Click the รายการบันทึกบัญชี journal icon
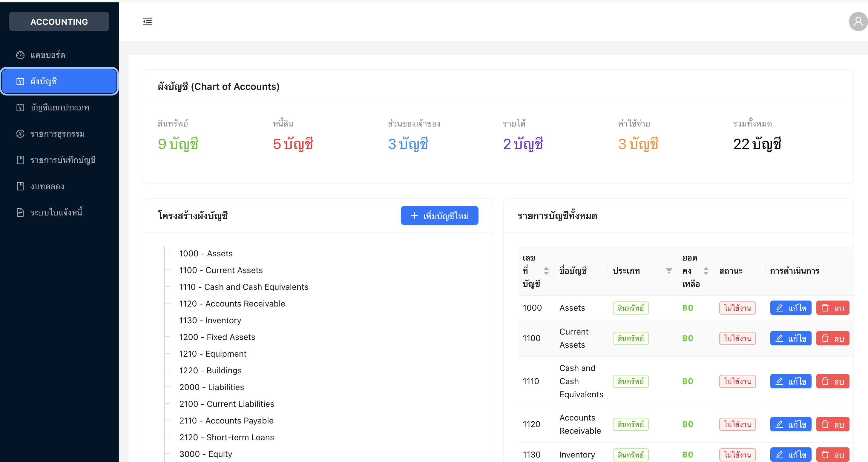Image resolution: width=868 pixels, height=462 pixels. (20, 160)
